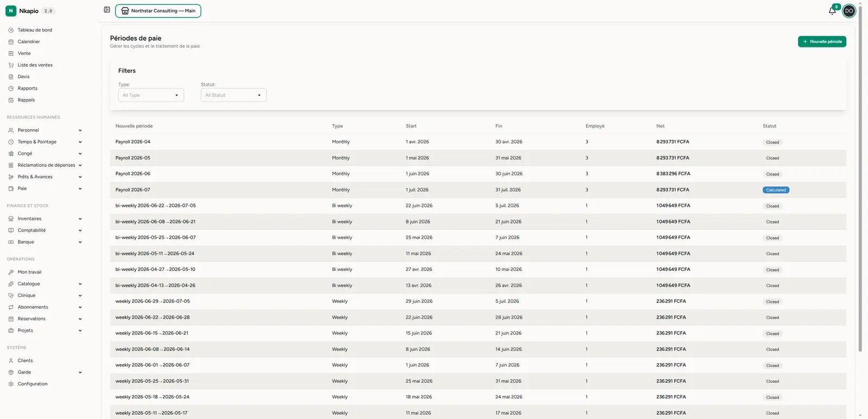Click bi-weekly 2026-04-13→2026-04-26 row
This screenshot has height=419, width=868.
[478, 285]
